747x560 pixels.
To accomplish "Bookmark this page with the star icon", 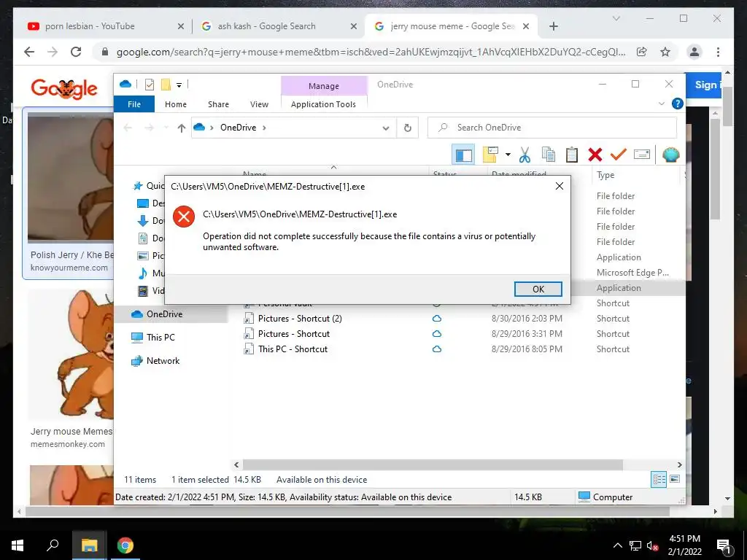I will [665, 52].
